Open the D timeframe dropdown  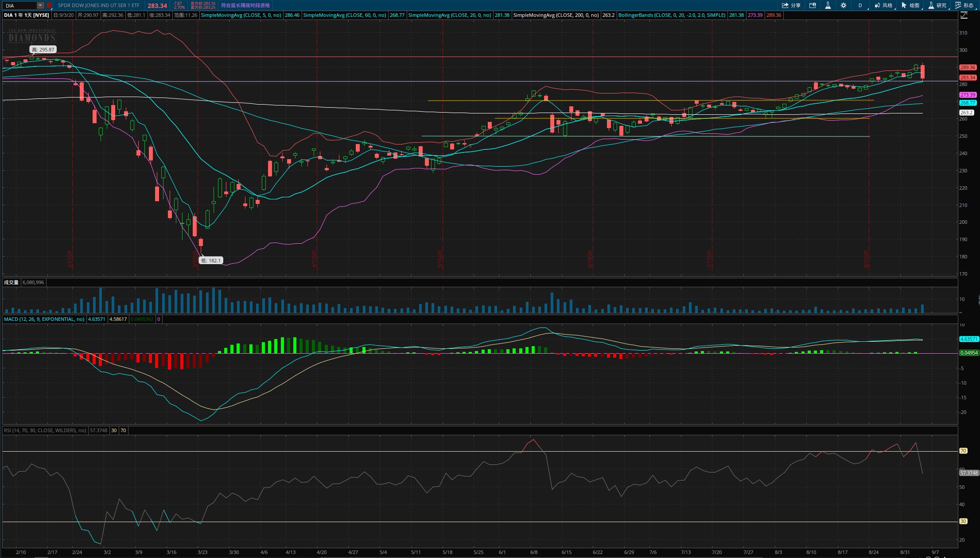860,5
